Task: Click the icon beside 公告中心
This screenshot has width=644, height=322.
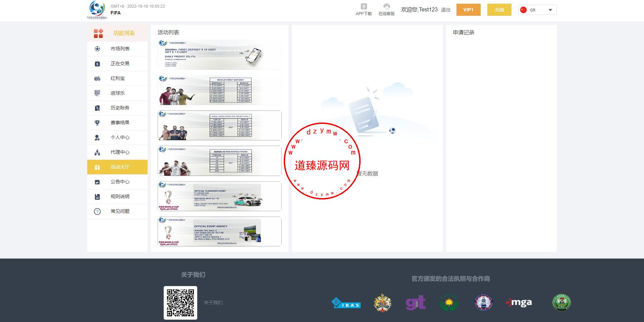Action: point(97,182)
